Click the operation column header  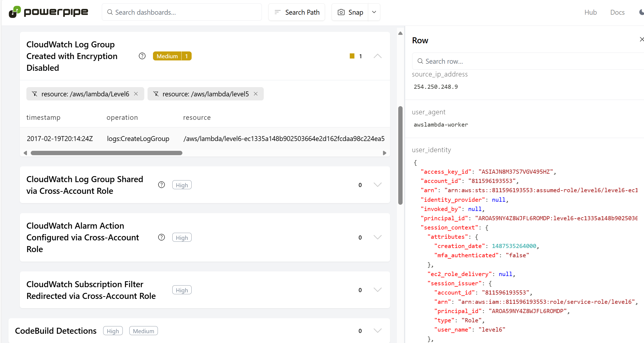click(x=122, y=117)
